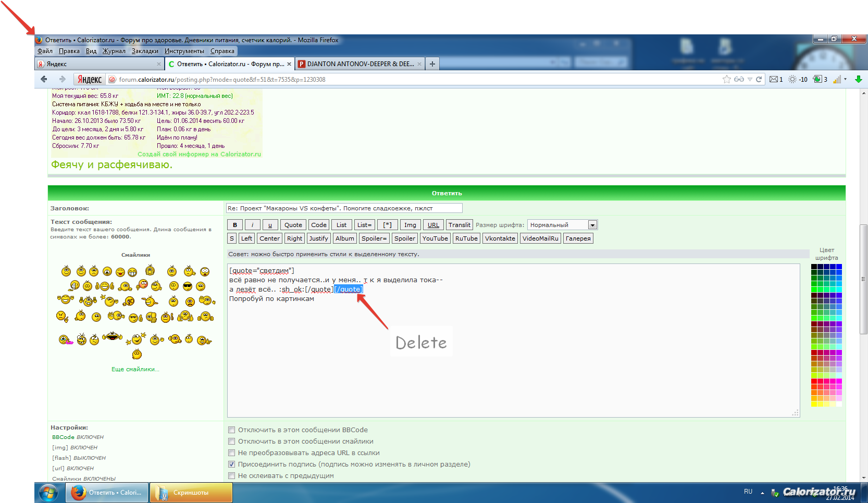Click the browser back arrow

(44, 79)
